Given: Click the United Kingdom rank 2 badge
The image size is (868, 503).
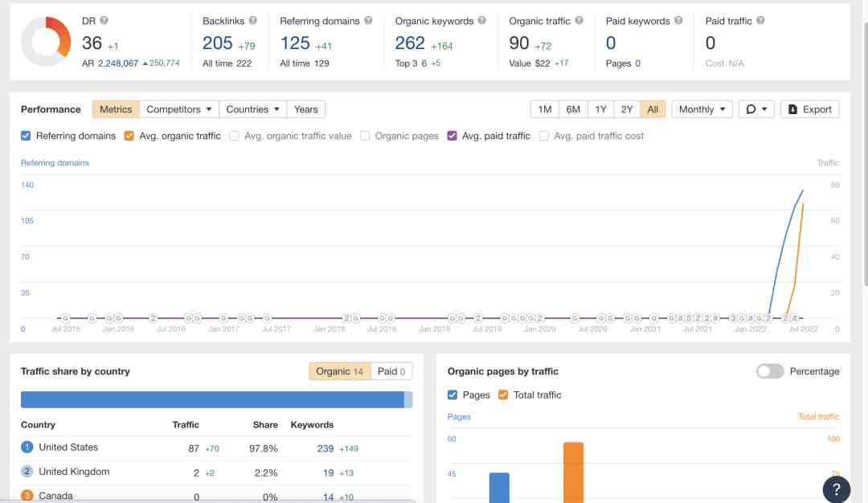Looking at the screenshot, I should (x=27, y=472).
